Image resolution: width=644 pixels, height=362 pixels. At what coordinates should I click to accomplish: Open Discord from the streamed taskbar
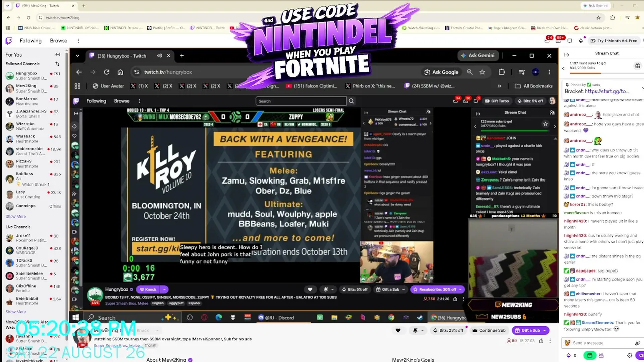(x=276, y=318)
